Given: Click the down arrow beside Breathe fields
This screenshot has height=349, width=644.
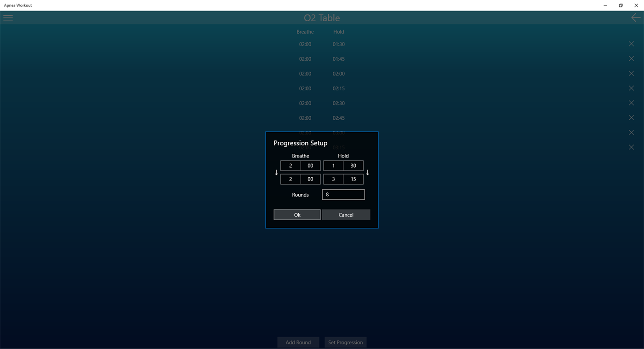Looking at the screenshot, I should pyautogui.click(x=276, y=172).
